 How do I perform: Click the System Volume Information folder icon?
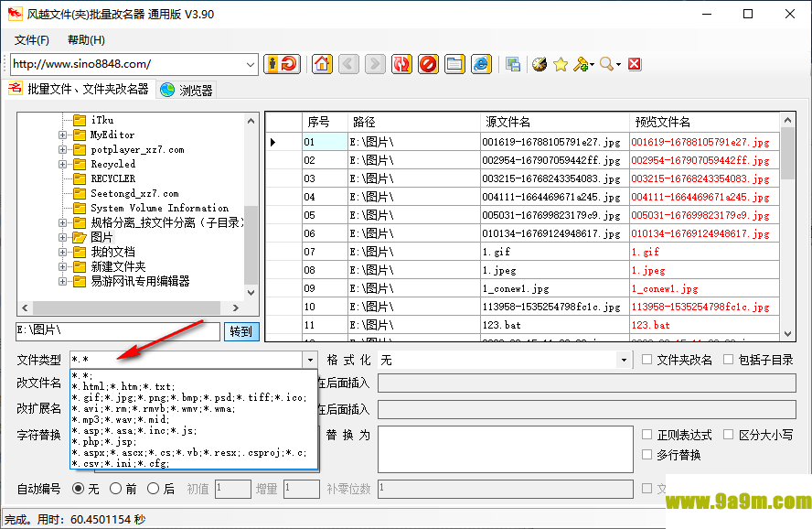tap(80, 209)
